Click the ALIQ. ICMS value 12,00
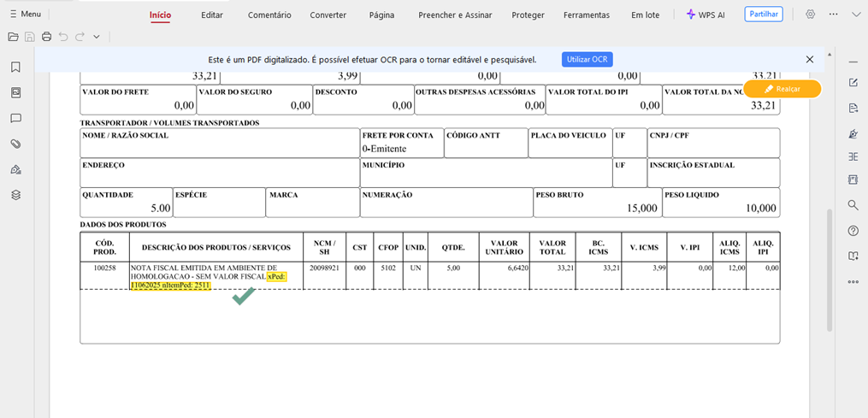This screenshot has width=868, height=418. click(735, 268)
